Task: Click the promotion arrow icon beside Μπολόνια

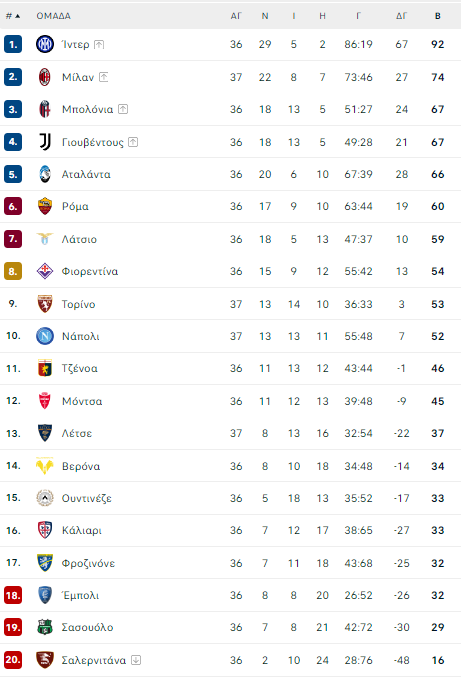Action: point(123,109)
